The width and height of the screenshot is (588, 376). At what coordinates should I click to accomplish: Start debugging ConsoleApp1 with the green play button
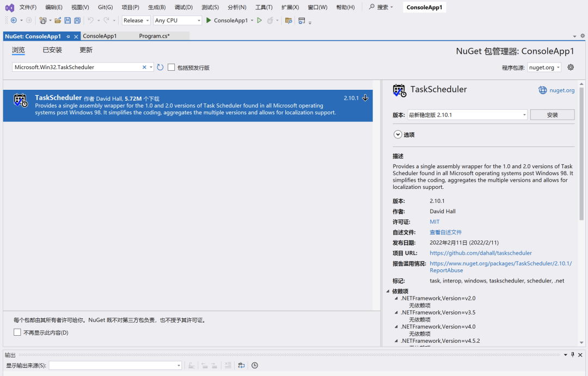coord(209,21)
